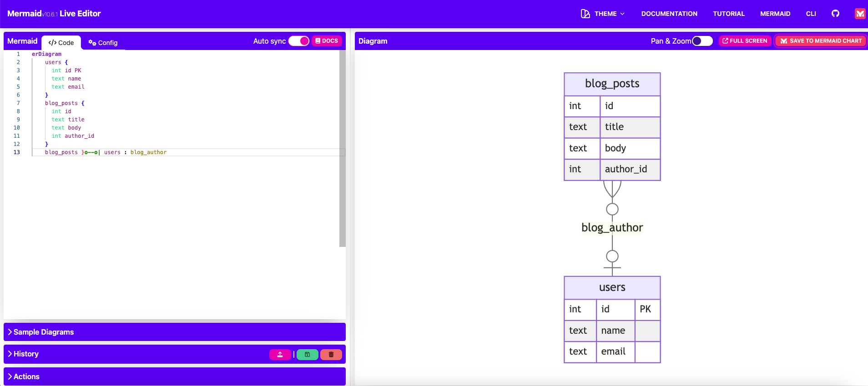The width and height of the screenshot is (868, 386).
Task: Open the MERMAID top menu link
Action: point(775,14)
